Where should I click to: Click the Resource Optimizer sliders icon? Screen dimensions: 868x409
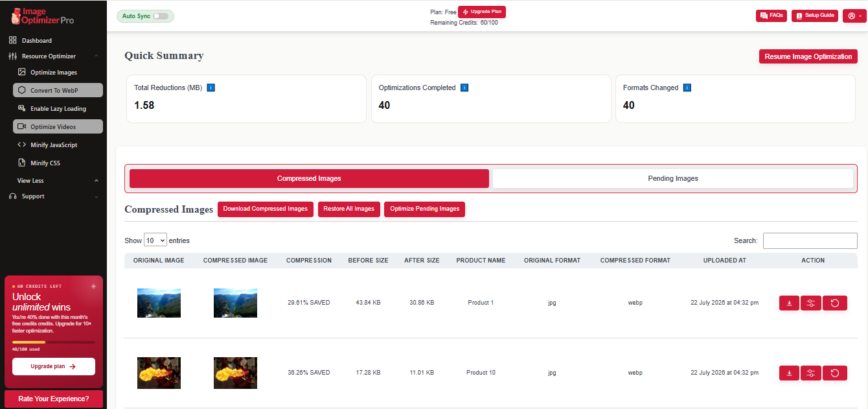[13, 56]
